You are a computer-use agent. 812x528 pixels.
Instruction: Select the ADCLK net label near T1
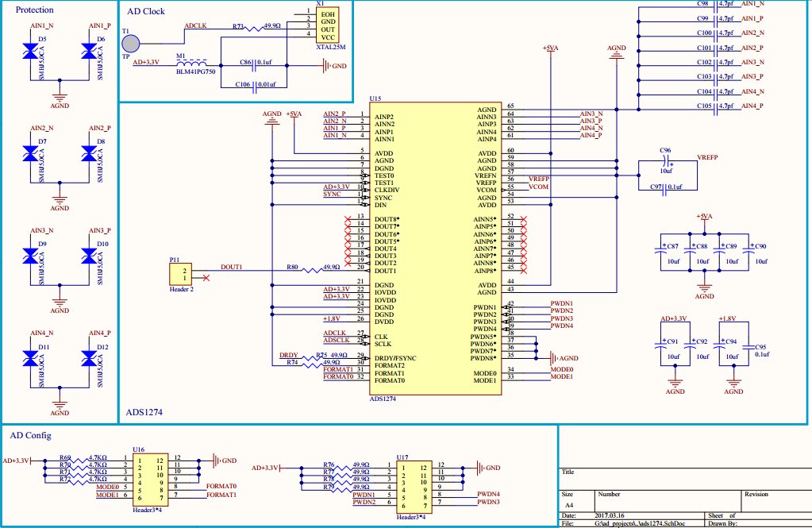click(195, 25)
